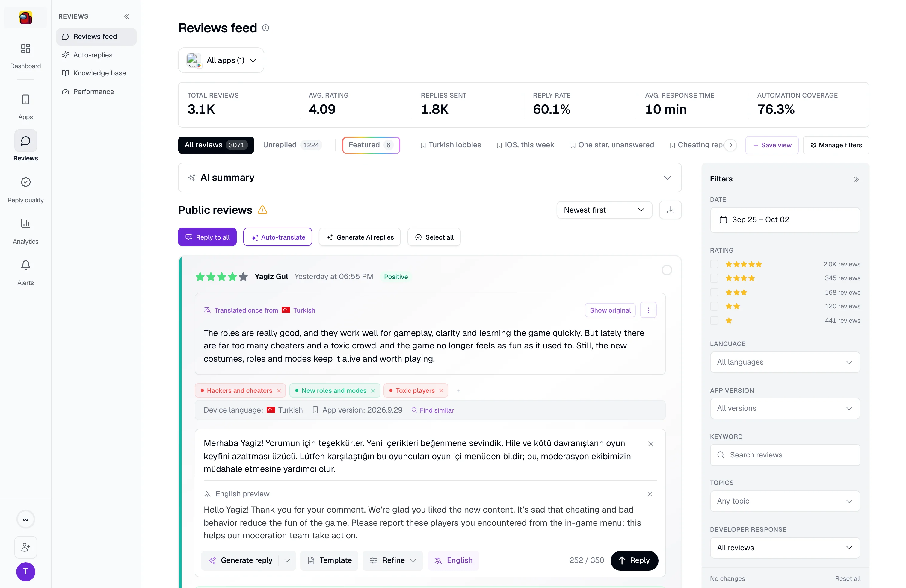
Task: Open Developer response All reviews dropdown
Action: 785,548
